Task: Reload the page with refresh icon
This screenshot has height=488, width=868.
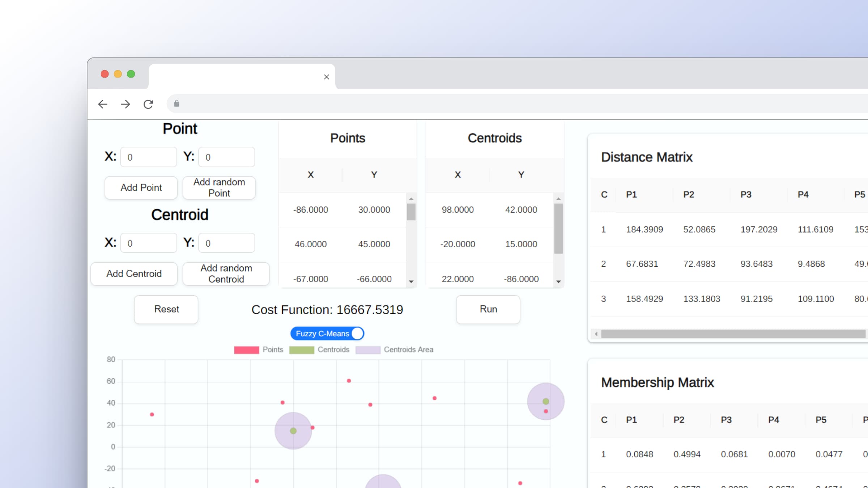Action: (148, 104)
